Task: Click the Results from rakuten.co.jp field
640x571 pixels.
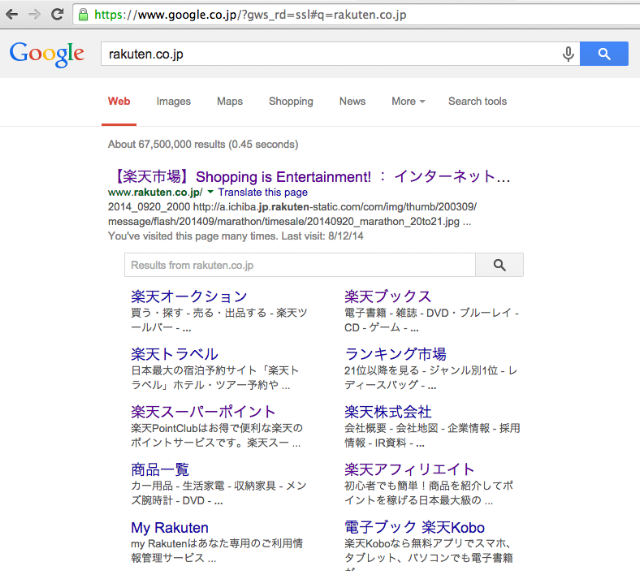Action: [x=300, y=265]
